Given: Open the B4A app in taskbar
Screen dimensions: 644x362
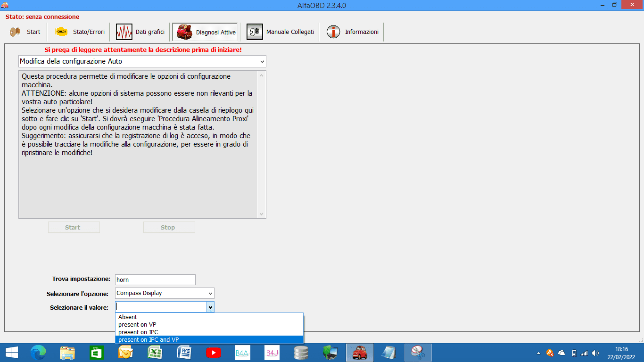Looking at the screenshot, I should point(242,353).
